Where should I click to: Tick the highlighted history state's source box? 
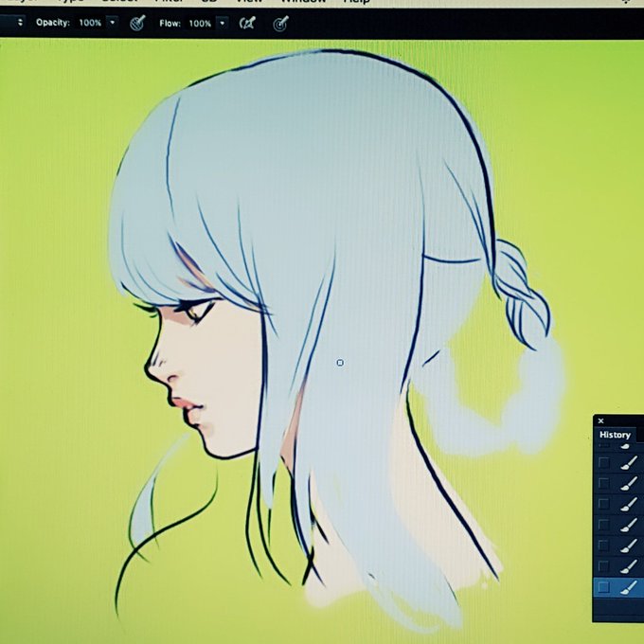(603, 587)
